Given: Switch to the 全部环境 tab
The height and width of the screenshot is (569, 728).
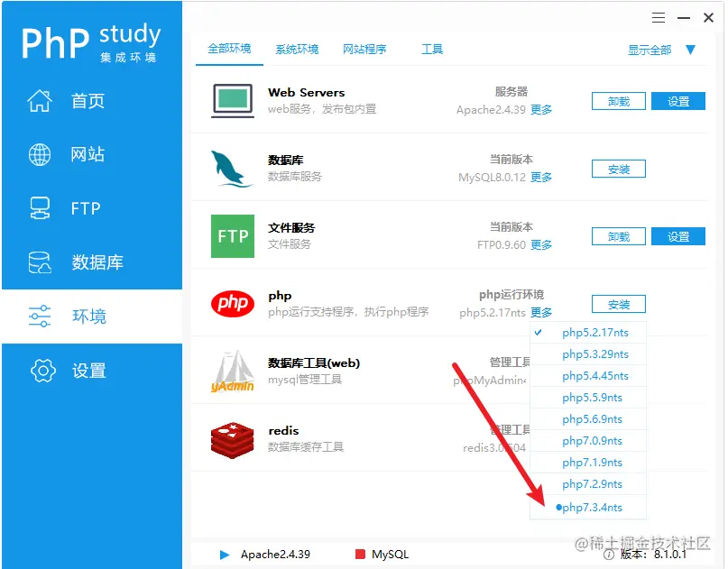Looking at the screenshot, I should point(229,49).
